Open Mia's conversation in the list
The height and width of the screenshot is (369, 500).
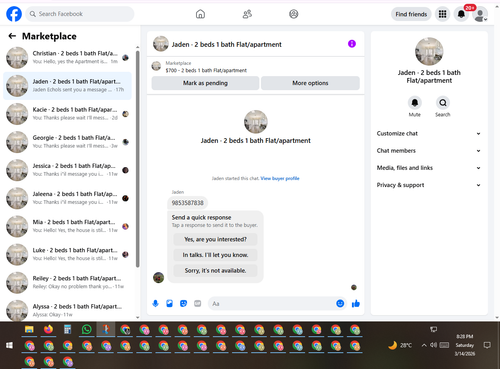tap(67, 226)
